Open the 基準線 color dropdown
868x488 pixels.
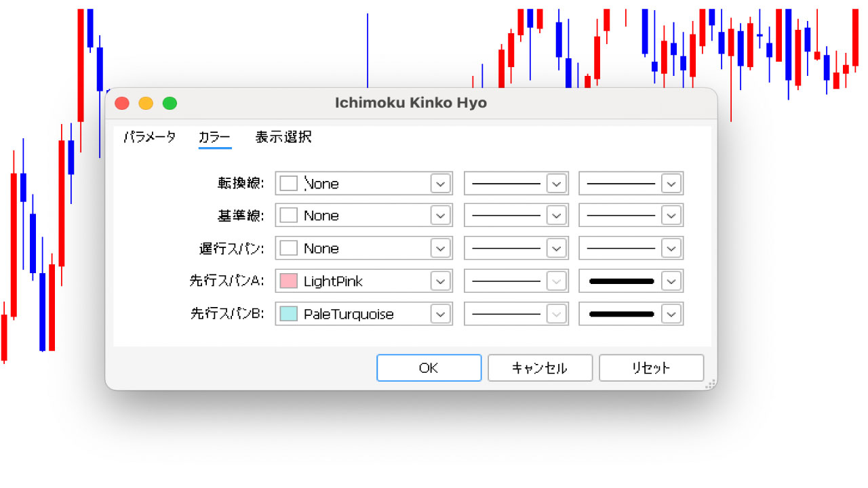(x=439, y=215)
